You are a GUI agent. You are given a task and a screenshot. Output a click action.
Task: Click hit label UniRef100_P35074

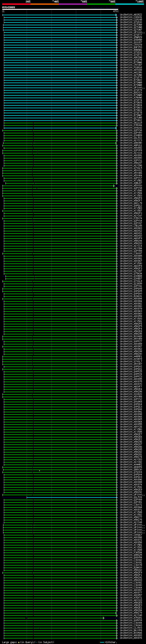[x=131, y=218]
